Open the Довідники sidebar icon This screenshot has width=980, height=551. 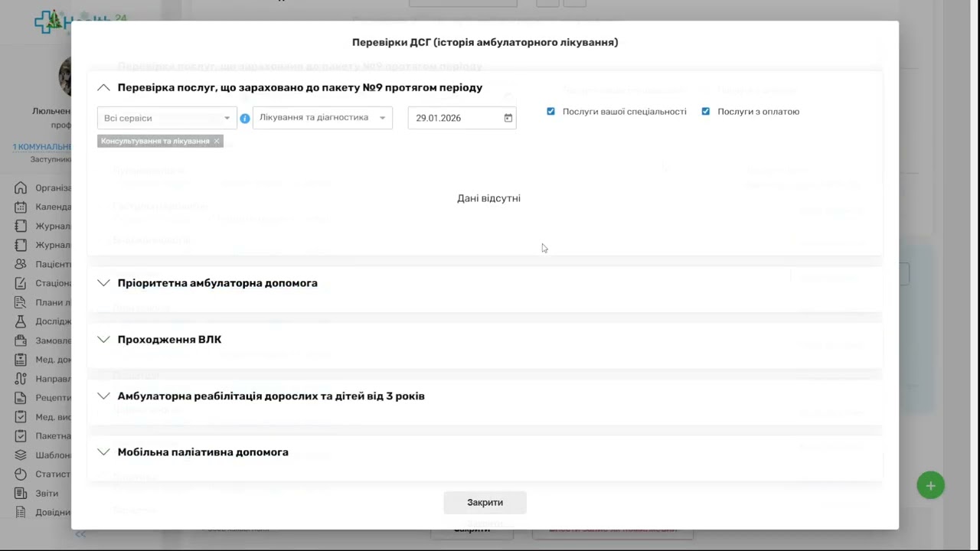click(21, 513)
